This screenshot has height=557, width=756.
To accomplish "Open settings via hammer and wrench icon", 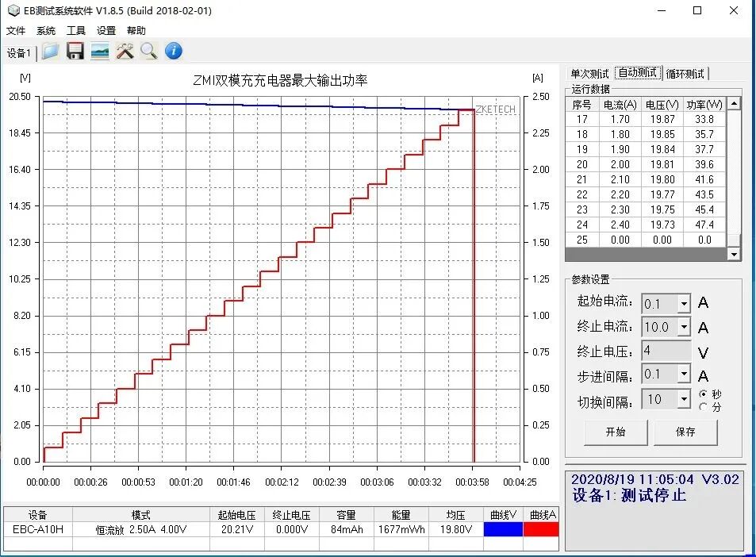I will point(125,51).
